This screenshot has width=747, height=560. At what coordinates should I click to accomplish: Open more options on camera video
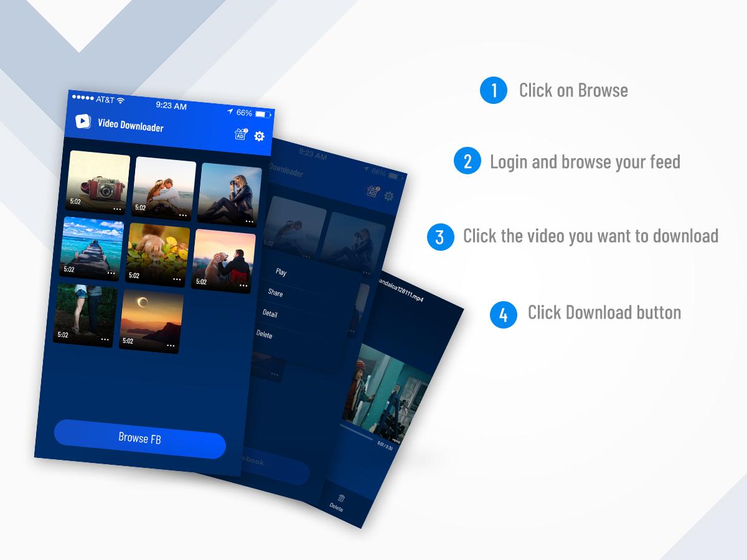(117, 210)
